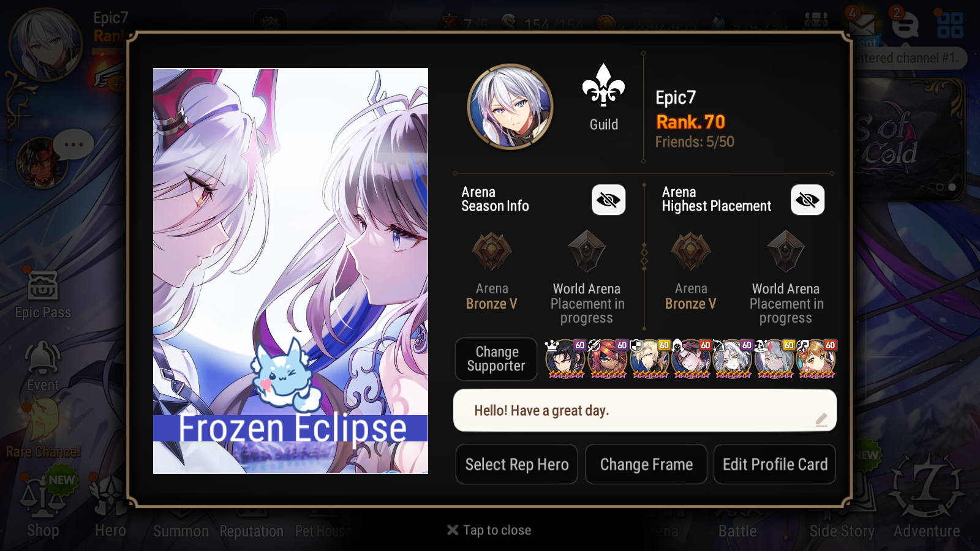Tap to close the profile popup
The width and height of the screenshot is (980, 551).
coord(489,530)
